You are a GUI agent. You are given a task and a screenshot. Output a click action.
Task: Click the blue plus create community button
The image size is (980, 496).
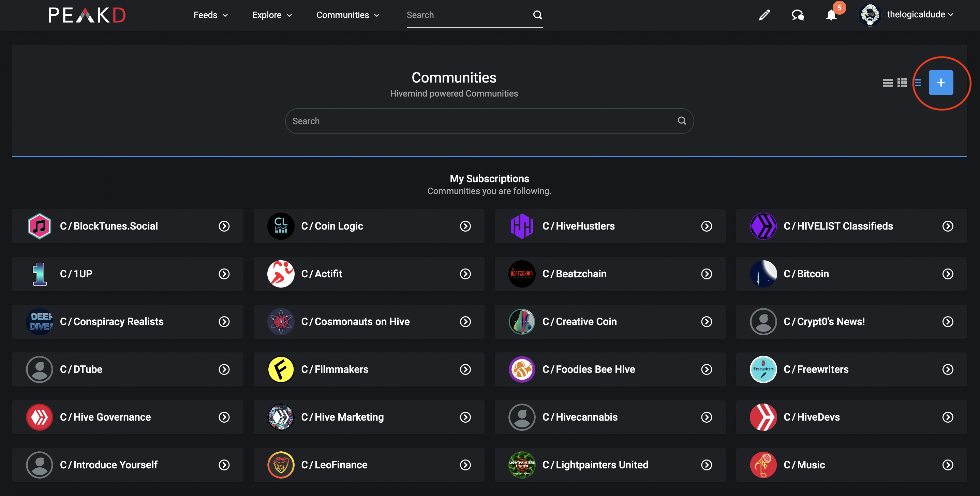(941, 83)
